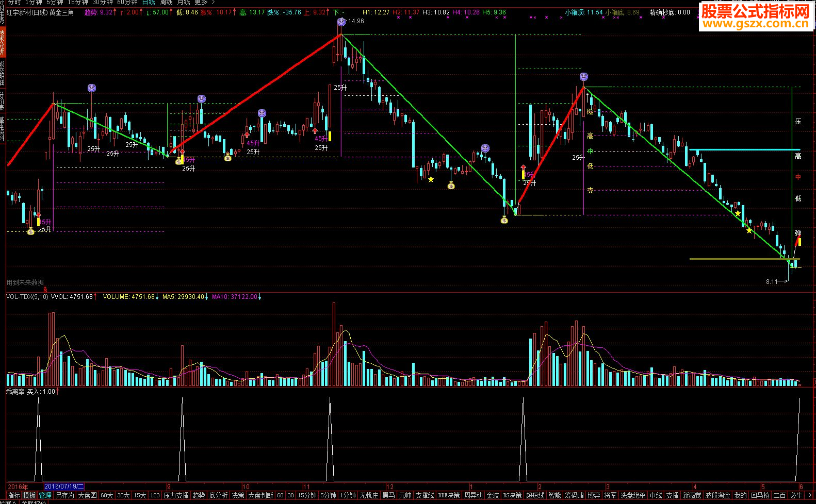Switch to 1分钟 period

tap(34, 3)
